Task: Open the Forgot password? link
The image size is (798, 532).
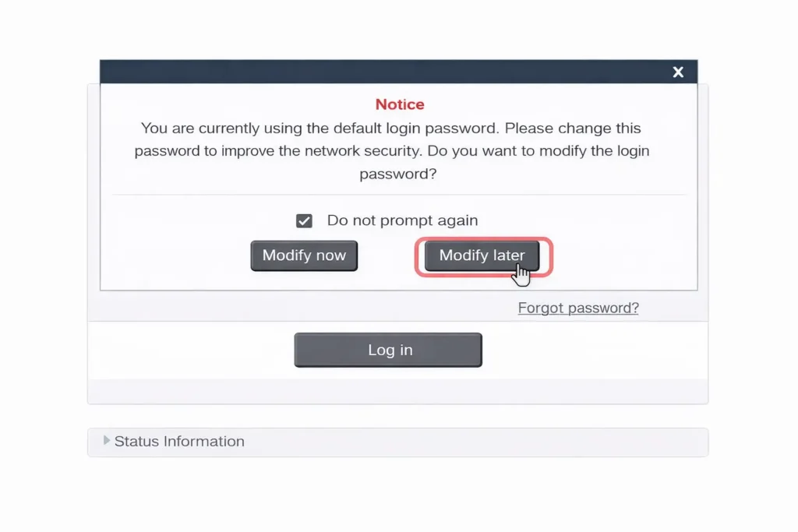Action: [578, 308]
